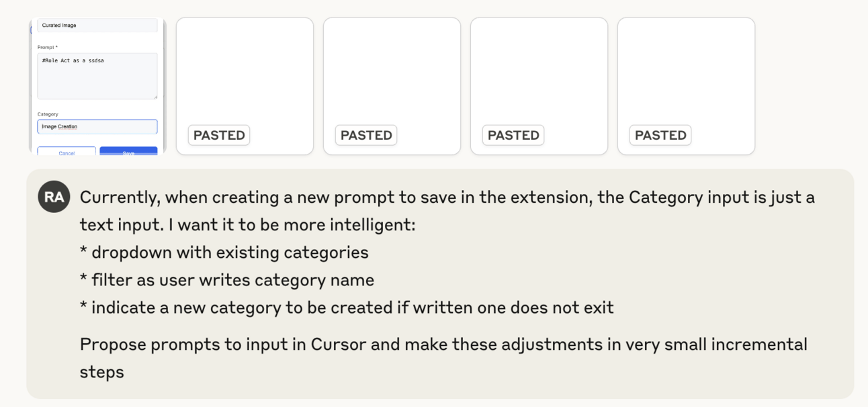
Task: Click the Prompt textarea showing #Role text
Action: [x=97, y=76]
